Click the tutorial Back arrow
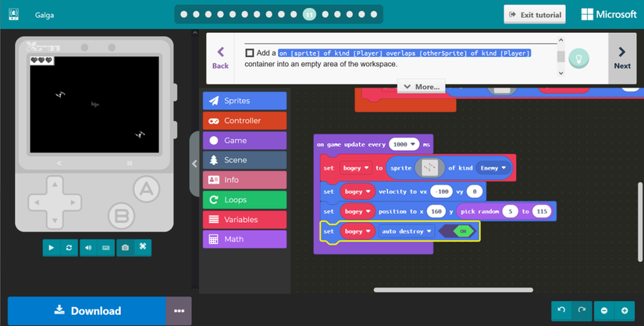The image size is (644, 326). [221, 58]
